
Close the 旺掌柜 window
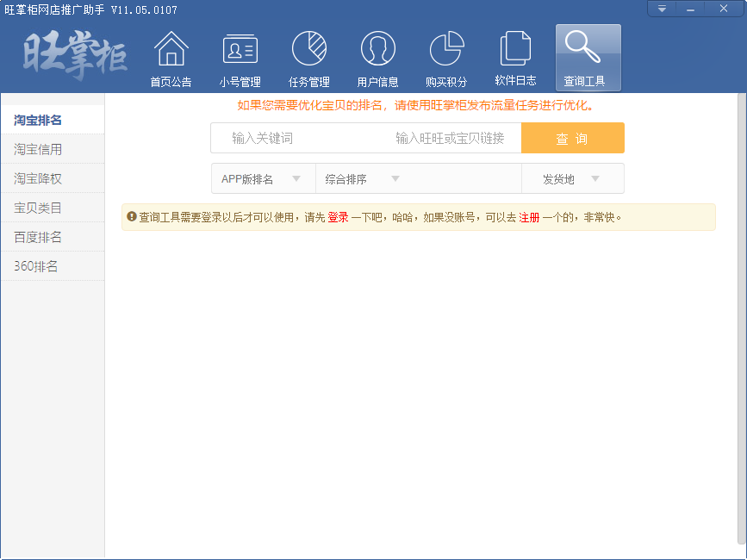tap(724, 9)
